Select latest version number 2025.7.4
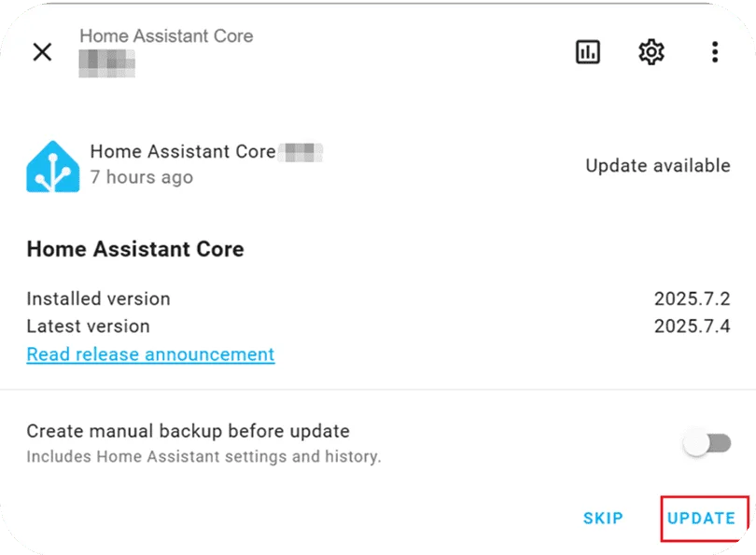 [692, 326]
